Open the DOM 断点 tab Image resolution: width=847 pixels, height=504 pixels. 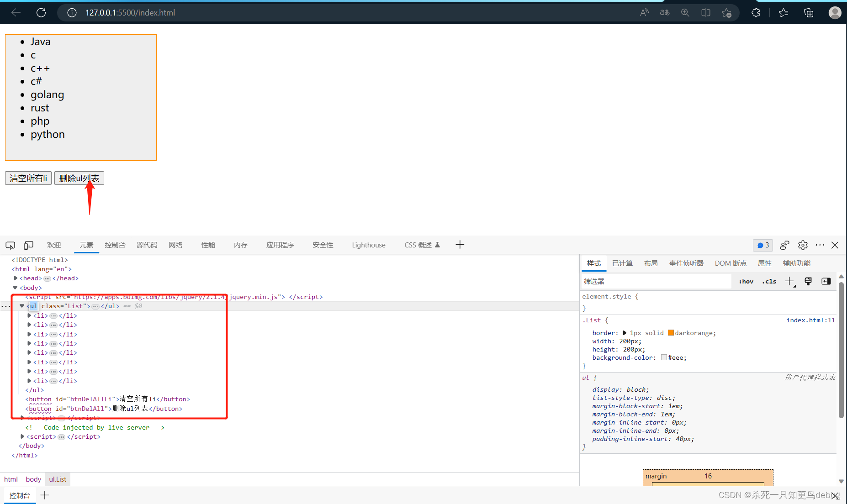(731, 263)
